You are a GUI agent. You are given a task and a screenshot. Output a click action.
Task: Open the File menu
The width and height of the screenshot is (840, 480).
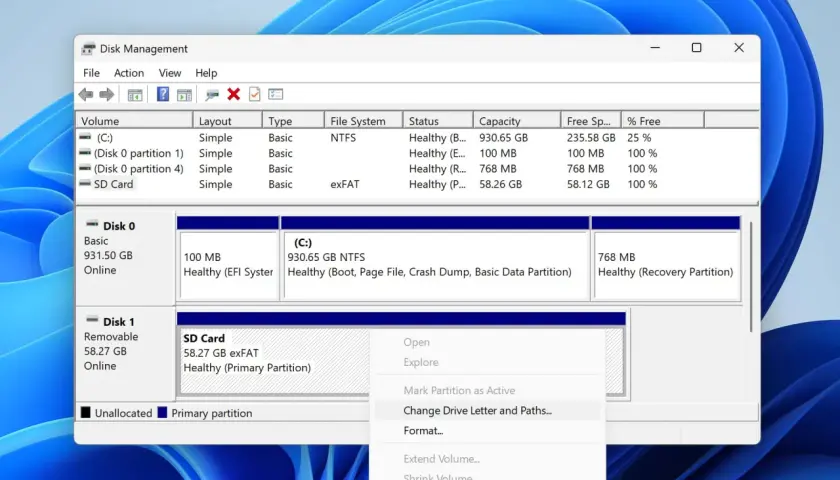pyautogui.click(x=91, y=73)
